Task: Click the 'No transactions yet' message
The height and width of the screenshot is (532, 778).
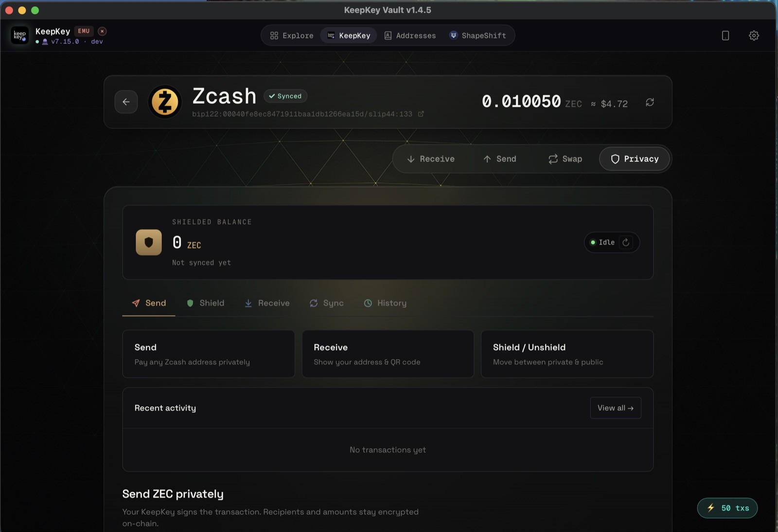Action: pyautogui.click(x=388, y=450)
